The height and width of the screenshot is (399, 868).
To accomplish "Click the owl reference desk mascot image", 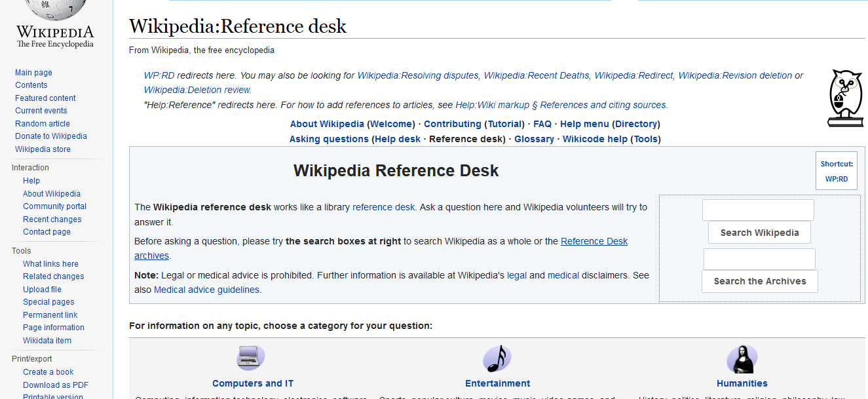I will click(846, 98).
